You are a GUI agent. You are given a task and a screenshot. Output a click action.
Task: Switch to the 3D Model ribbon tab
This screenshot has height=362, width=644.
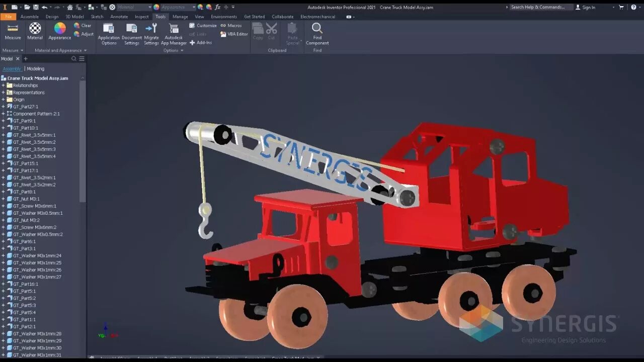click(74, 17)
